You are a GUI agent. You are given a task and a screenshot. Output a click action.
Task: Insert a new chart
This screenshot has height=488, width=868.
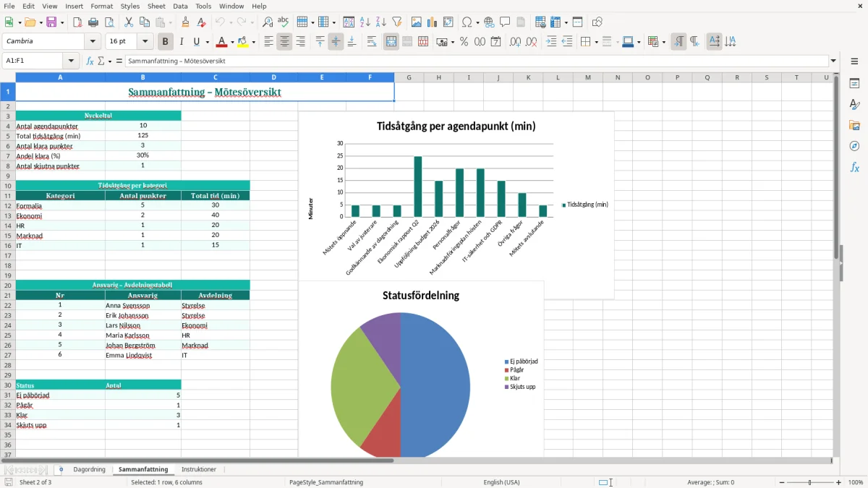433,22
